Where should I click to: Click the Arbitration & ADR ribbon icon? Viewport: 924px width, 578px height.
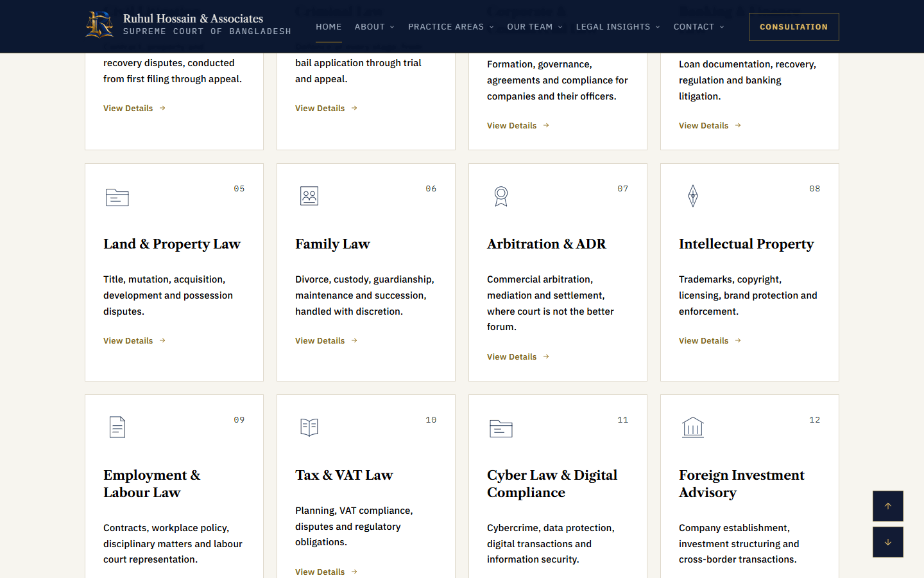tap(501, 197)
